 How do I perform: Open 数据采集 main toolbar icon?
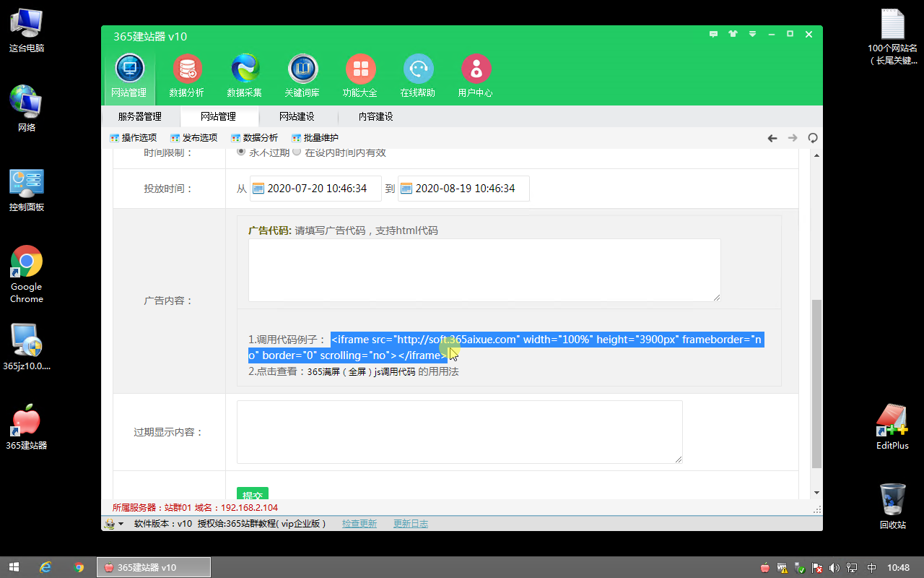click(x=245, y=76)
